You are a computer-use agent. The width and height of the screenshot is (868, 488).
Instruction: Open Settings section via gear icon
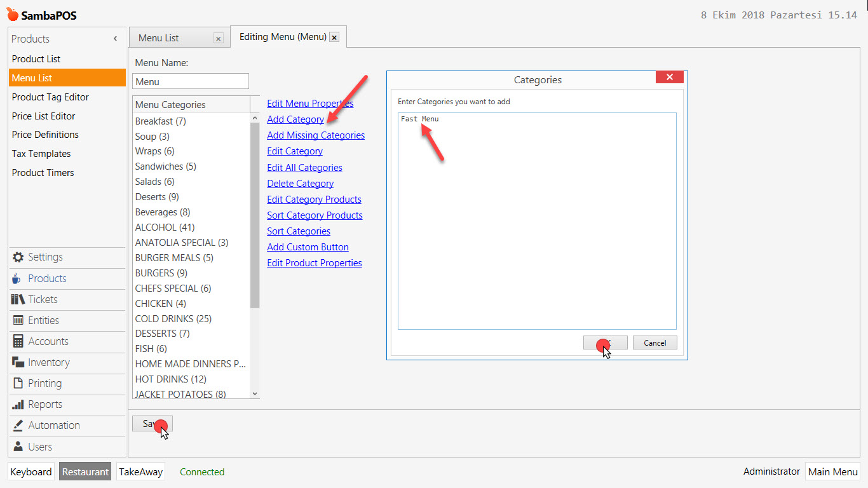click(18, 257)
